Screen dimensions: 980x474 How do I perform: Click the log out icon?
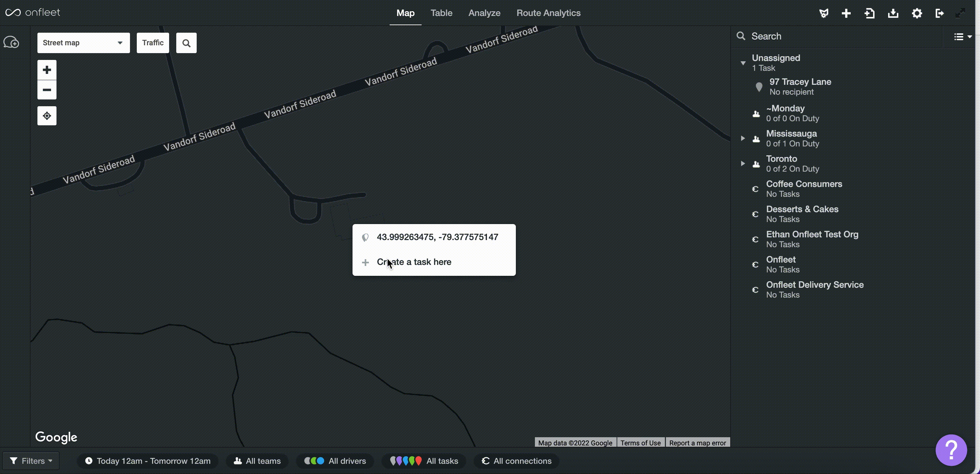click(939, 13)
